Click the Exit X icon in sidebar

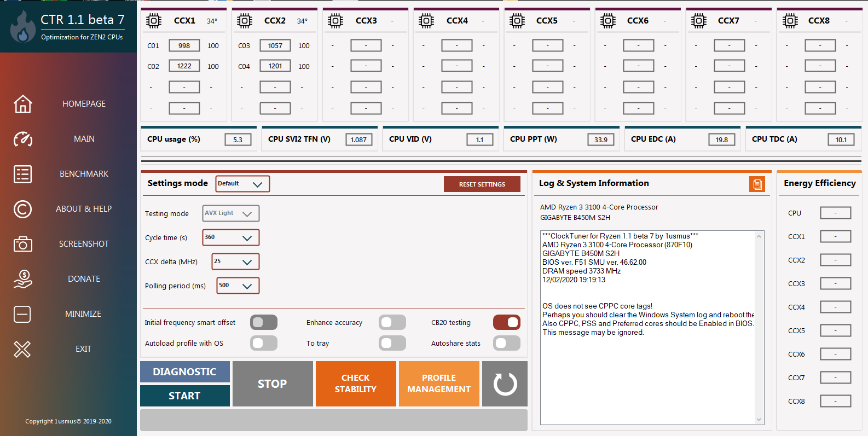pos(22,349)
